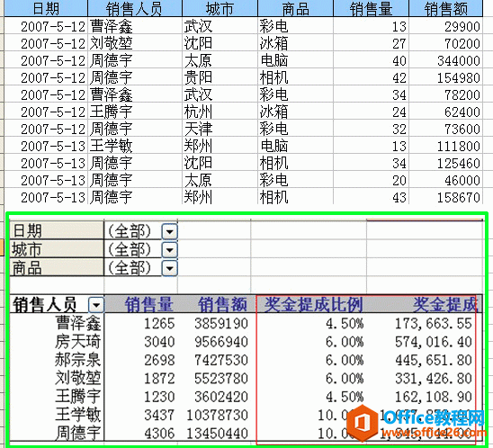Click sales value cell 111800

pos(459,146)
